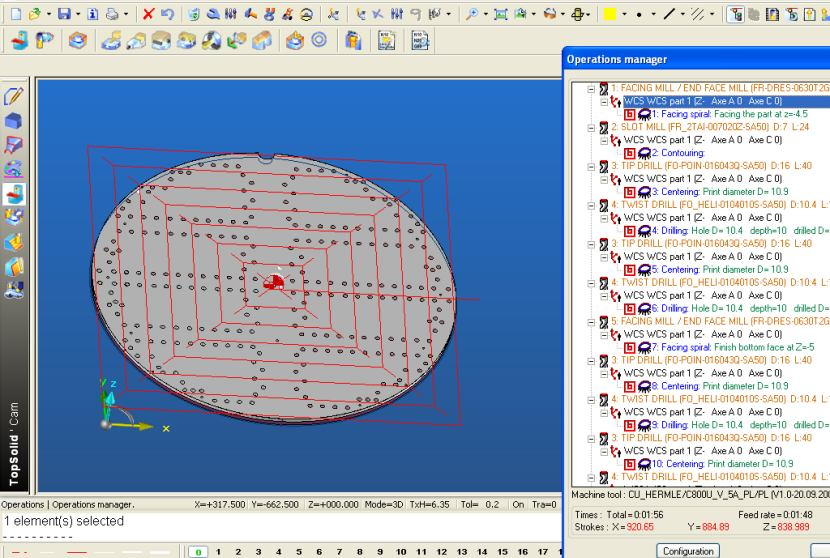The width and height of the screenshot is (830, 558).
Task: Click the red X delete icon
Action: tap(148, 14)
